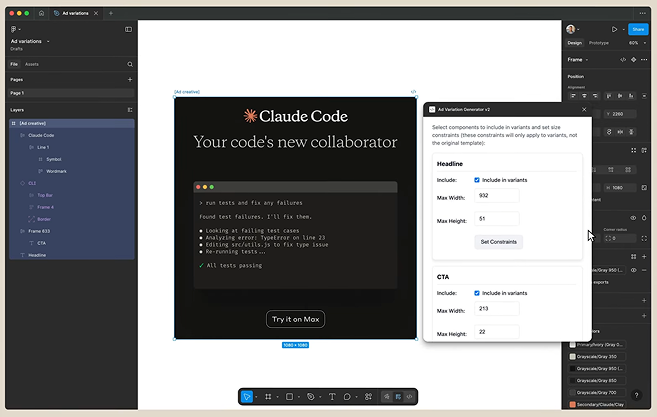The width and height of the screenshot is (657, 417).
Task: Switch to Design mode in toolbar
Action: tap(398, 396)
